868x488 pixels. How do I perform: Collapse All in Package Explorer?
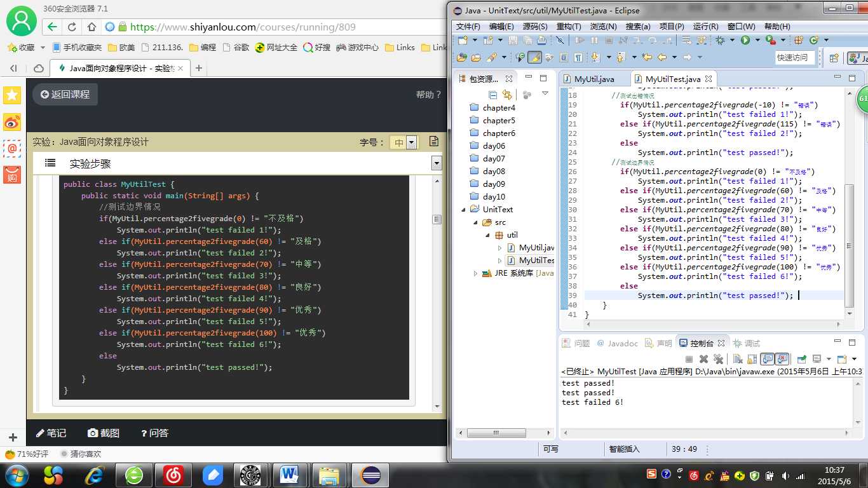point(493,95)
